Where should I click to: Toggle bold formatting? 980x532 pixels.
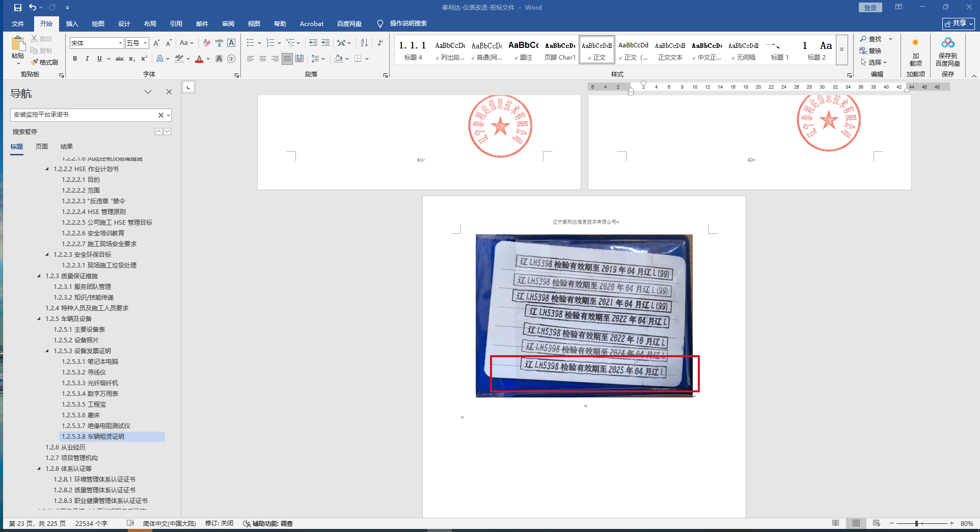point(75,59)
